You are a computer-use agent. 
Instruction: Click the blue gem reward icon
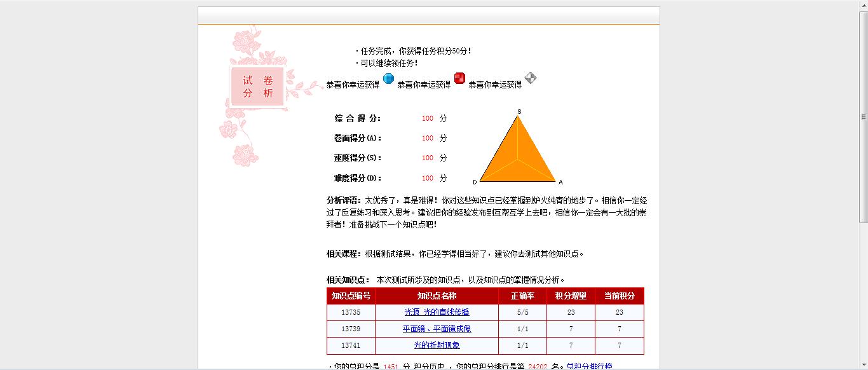pos(388,79)
